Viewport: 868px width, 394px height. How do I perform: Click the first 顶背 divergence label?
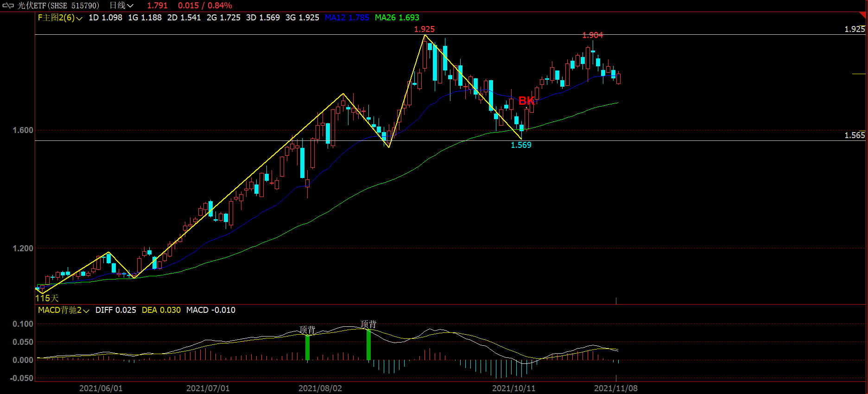[307, 330]
